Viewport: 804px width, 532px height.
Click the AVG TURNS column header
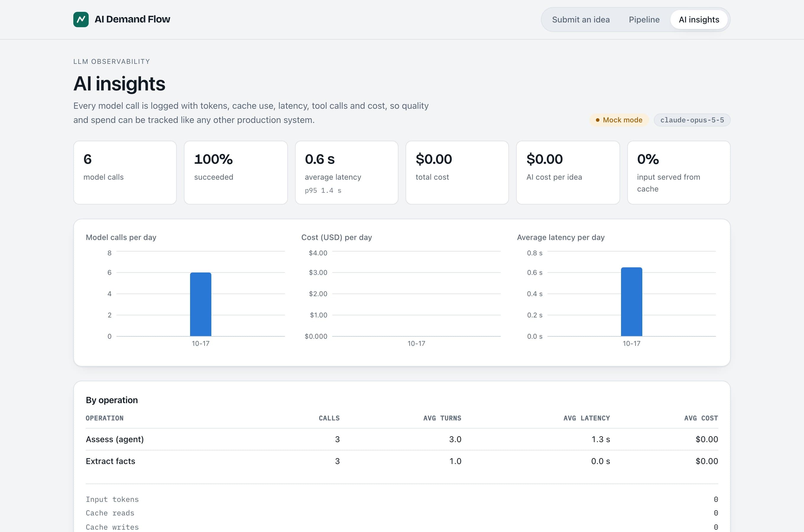click(x=442, y=418)
